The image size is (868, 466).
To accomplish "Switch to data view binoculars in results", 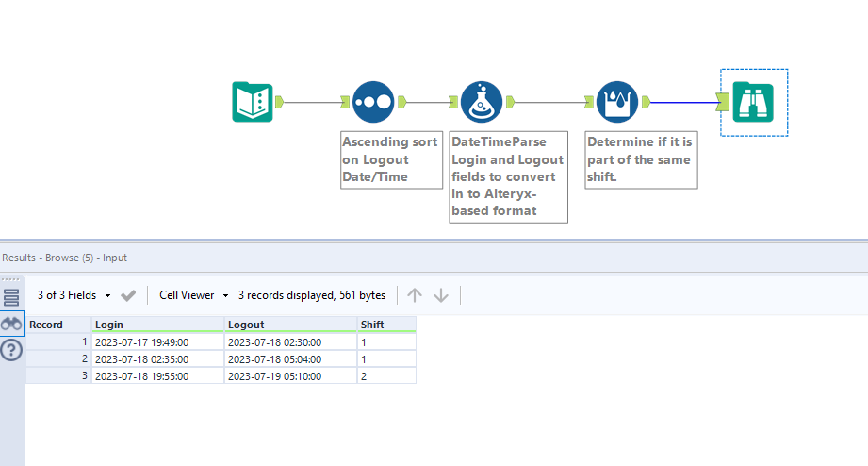I will pyautogui.click(x=11, y=324).
